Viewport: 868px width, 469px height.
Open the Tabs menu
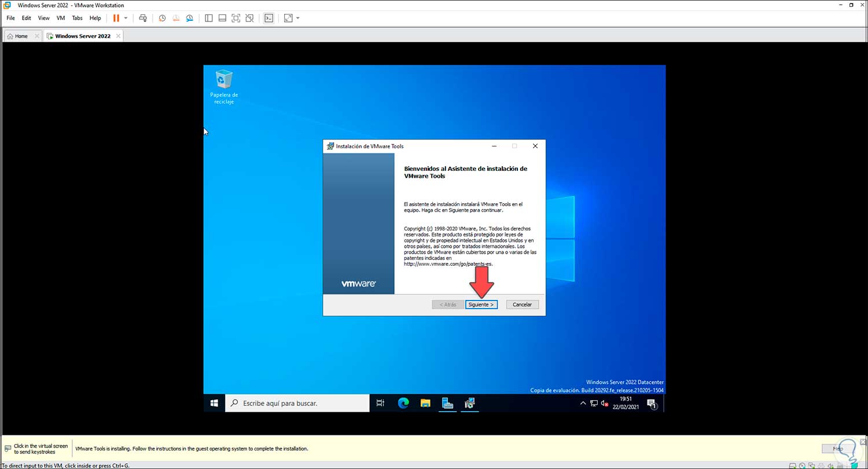pos(77,18)
